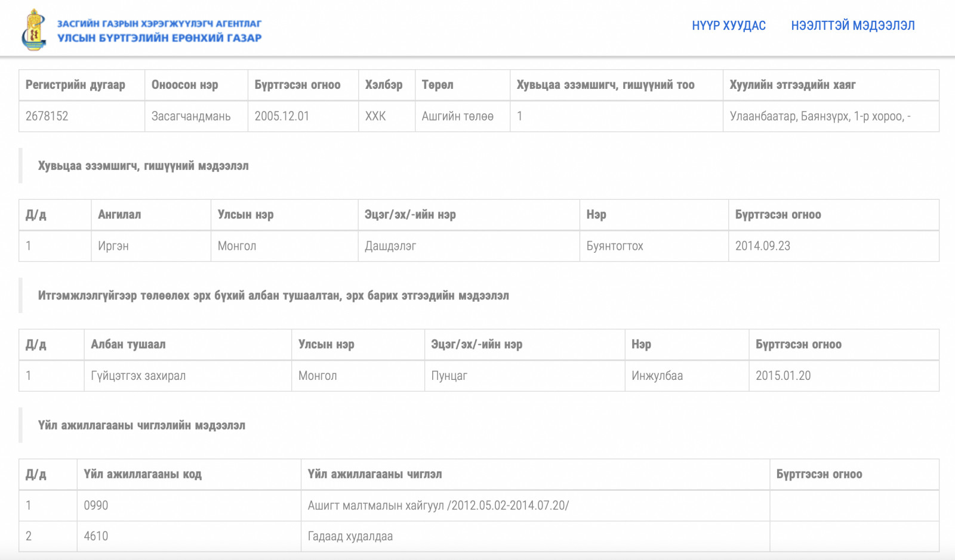Viewport: 955px width, 560px height.
Task: Click the УЛСЫН БҮРТГЭЛИЙН ЕРӨНХИЙ ГАЗАР title
Action: (159, 38)
